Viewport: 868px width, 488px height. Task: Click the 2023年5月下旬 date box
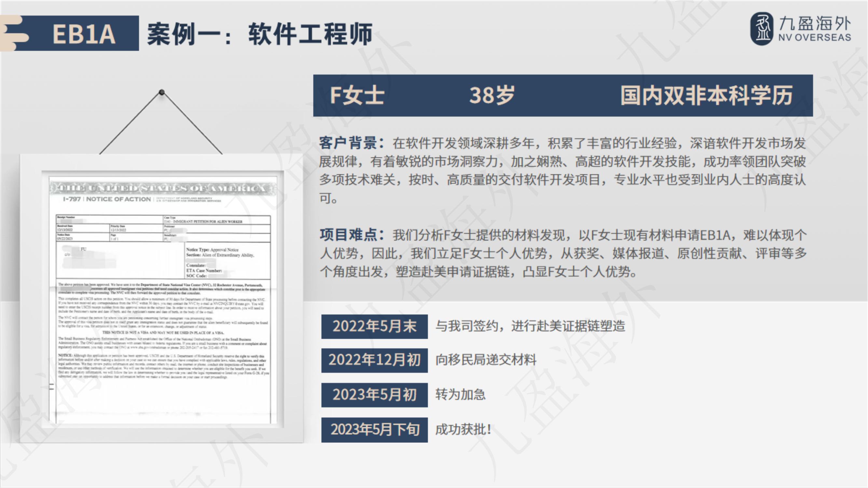(374, 430)
